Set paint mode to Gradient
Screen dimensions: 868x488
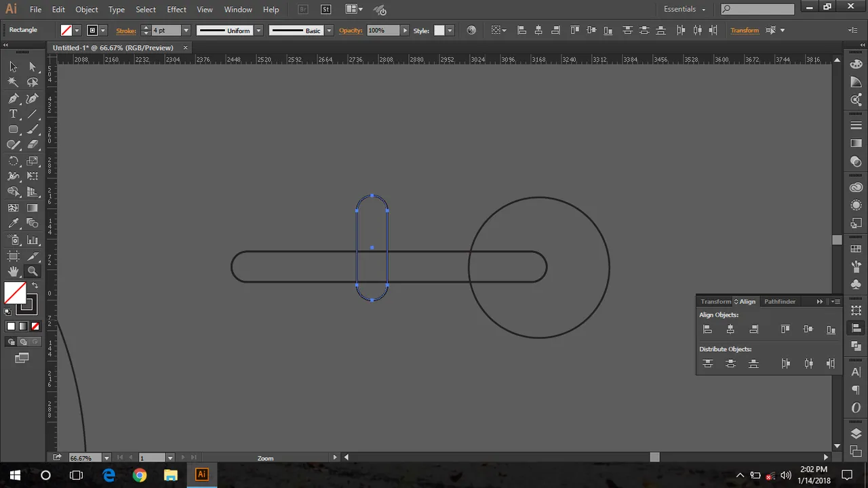[22, 326]
